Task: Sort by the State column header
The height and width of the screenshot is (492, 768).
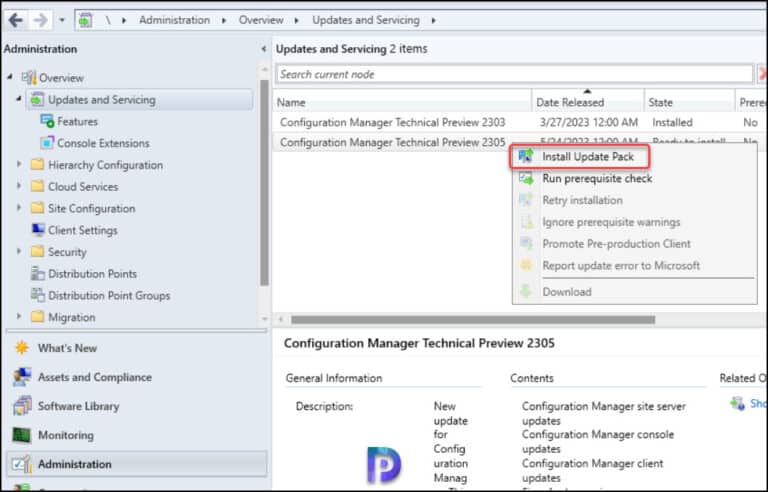Action: (690, 102)
